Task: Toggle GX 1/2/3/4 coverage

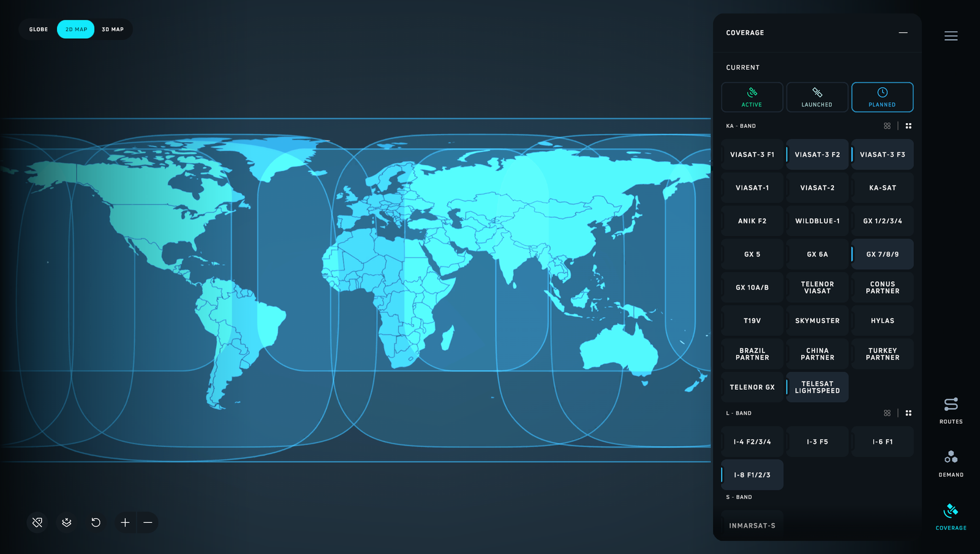Action: [882, 221]
